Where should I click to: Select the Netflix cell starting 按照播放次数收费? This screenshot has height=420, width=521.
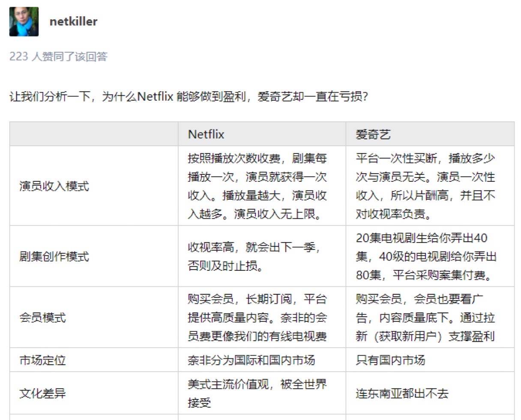coord(258,186)
